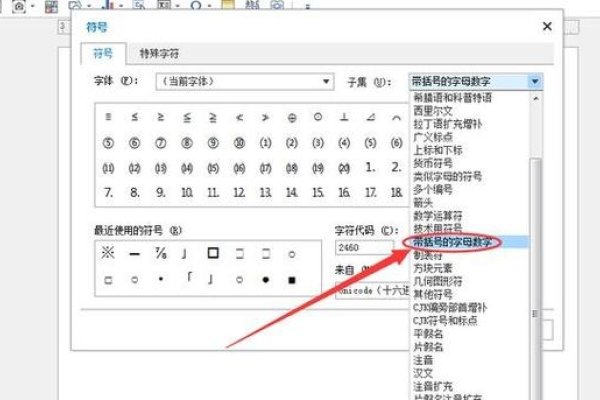Choose parenthesized ⑾ symbol
Image resolution: width=600 pixels, height=400 pixels.
pyautogui.click(x=108, y=168)
